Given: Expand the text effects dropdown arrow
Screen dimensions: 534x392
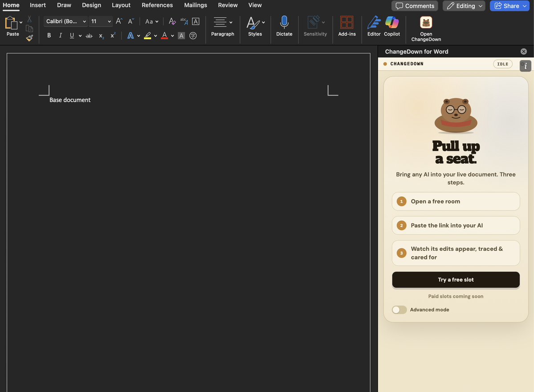Looking at the screenshot, I should coord(138,36).
